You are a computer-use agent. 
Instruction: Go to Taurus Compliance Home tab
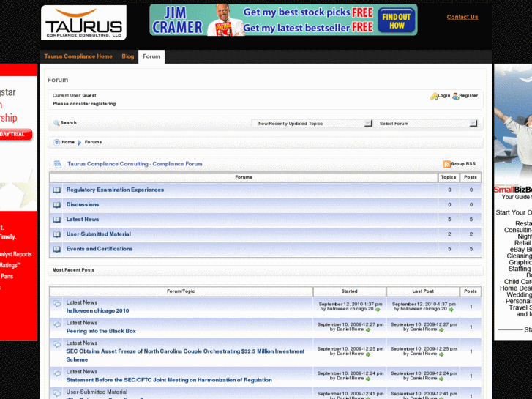78,56
